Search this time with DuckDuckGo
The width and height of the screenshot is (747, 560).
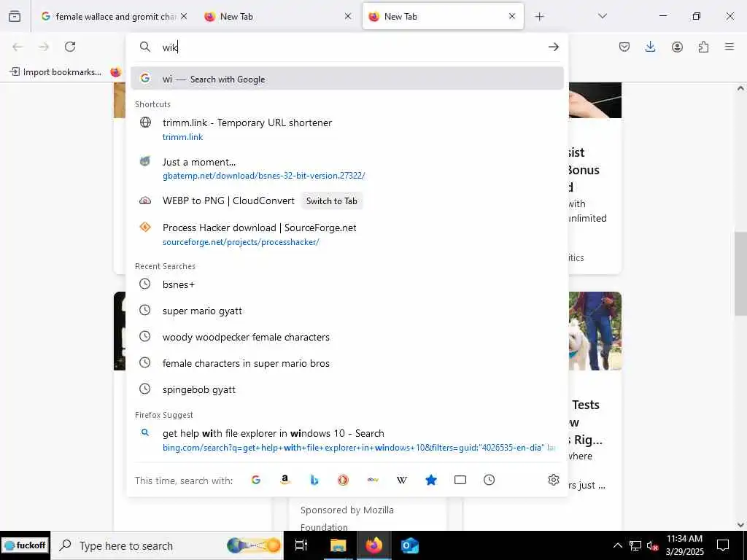pos(343,480)
